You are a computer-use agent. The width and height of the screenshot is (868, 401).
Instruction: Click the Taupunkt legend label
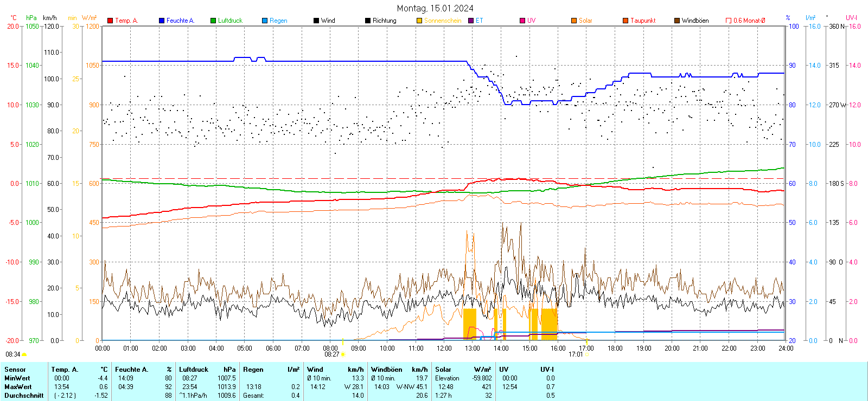[643, 21]
